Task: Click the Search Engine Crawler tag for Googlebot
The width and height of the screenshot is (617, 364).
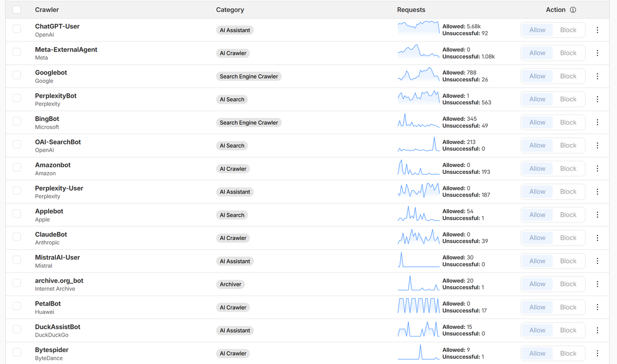Action: pos(249,76)
